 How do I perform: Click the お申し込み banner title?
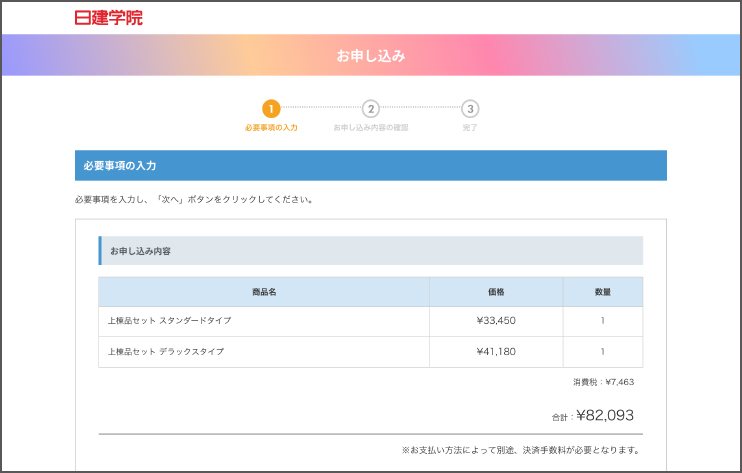click(x=371, y=56)
